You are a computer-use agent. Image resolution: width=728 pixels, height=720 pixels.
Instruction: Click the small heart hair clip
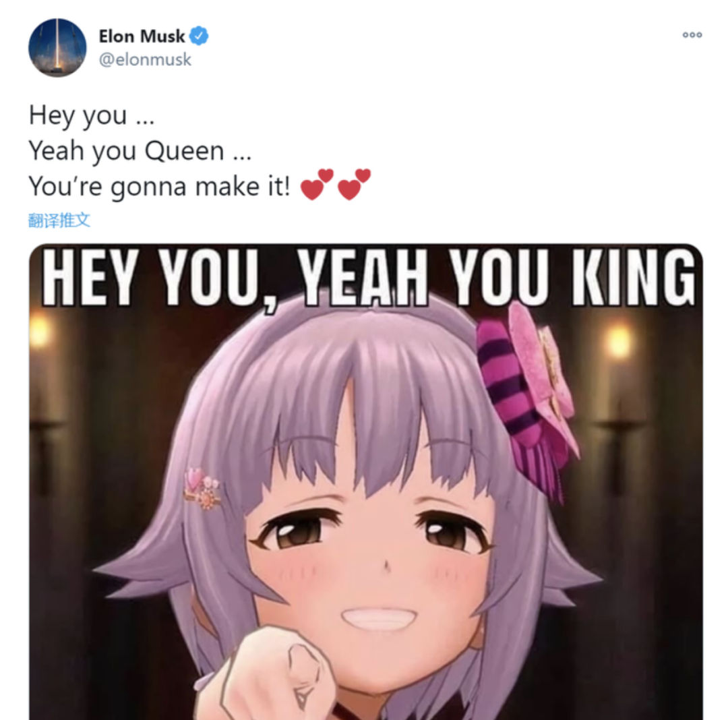point(202,488)
